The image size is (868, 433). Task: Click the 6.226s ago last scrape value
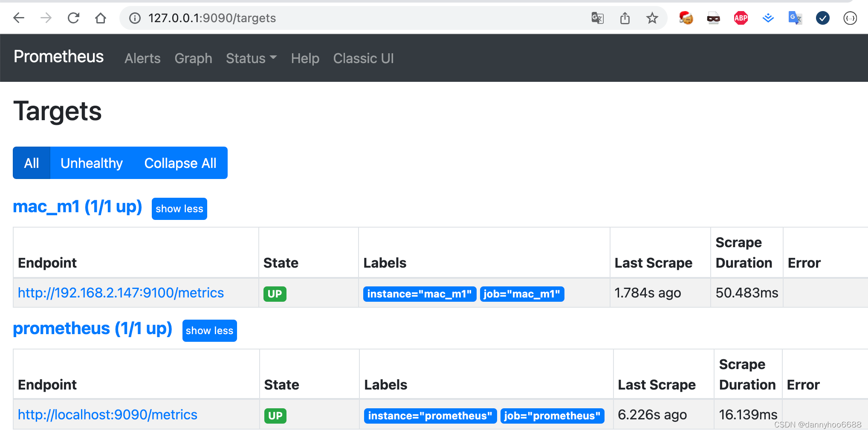pyautogui.click(x=652, y=415)
